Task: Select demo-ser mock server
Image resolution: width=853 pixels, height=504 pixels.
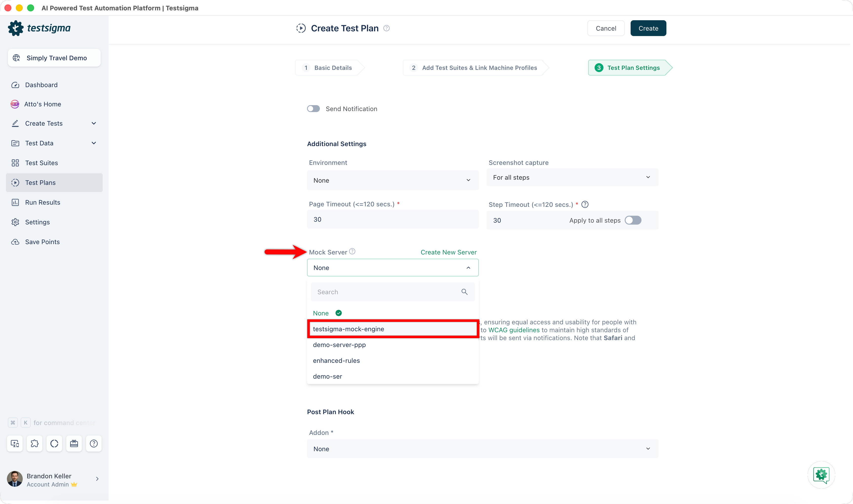Action: click(x=393, y=376)
